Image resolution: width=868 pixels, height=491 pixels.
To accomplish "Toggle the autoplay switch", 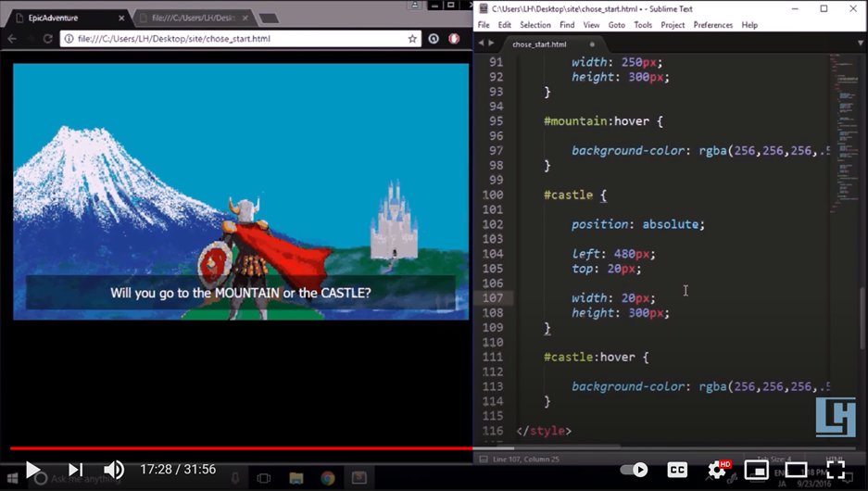I will (635, 470).
